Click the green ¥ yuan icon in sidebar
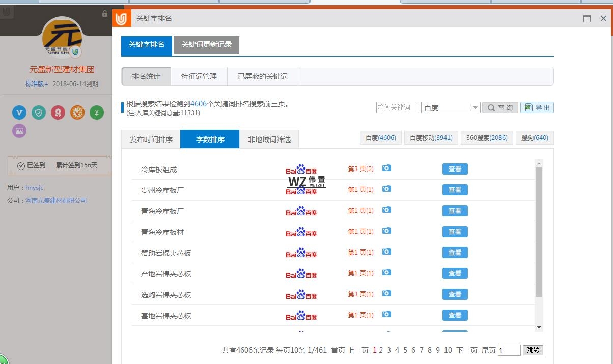Screen dimensions: 613x364 (x=96, y=113)
